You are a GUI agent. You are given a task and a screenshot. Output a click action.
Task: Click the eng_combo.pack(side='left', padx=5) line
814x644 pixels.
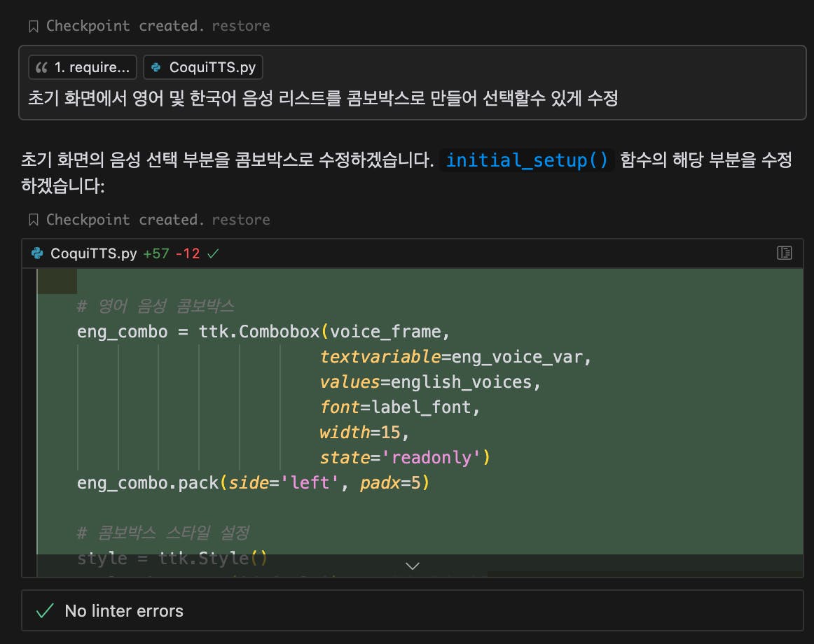pyautogui.click(x=254, y=483)
